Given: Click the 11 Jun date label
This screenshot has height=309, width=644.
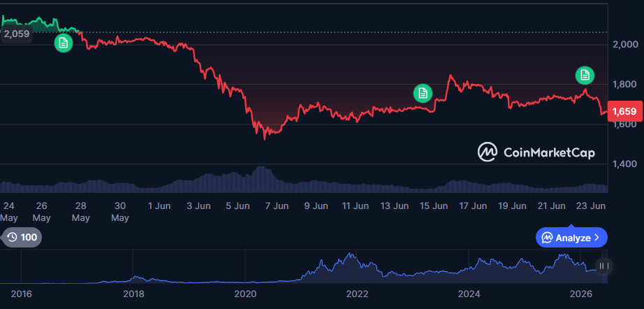Looking at the screenshot, I should 356,206.
